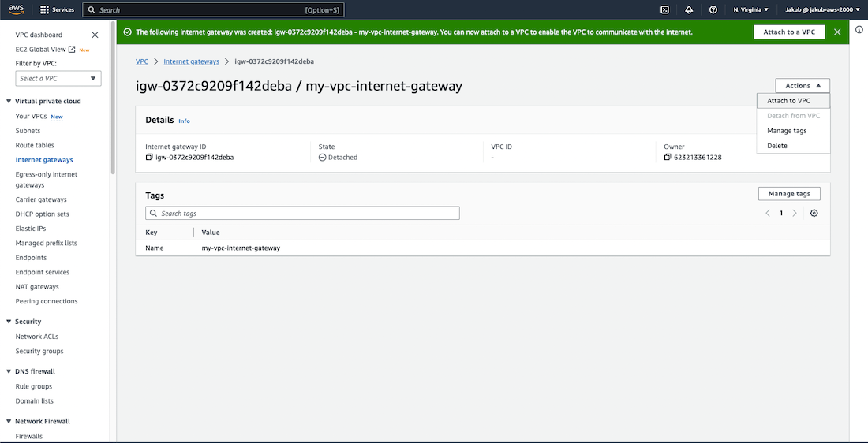Dismiss the green success banner
868x443 pixels.
tap(837, 32)
